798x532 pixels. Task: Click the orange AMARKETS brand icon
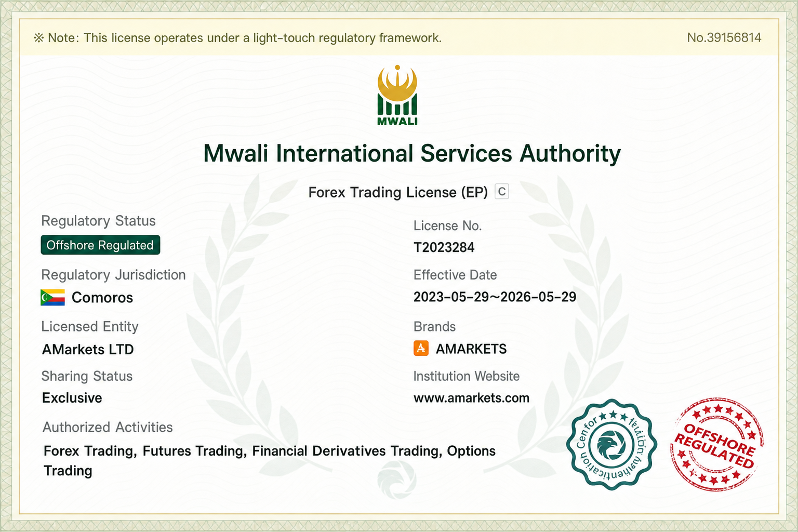421,348
